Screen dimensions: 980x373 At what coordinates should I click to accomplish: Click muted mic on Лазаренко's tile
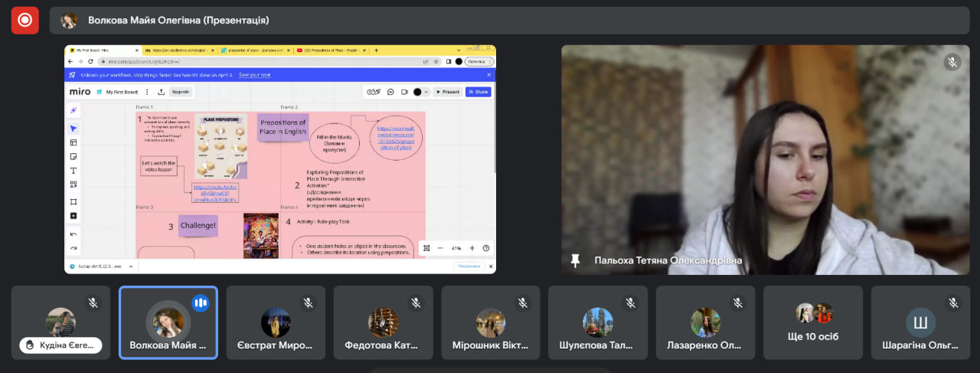(x=738, y=303)
